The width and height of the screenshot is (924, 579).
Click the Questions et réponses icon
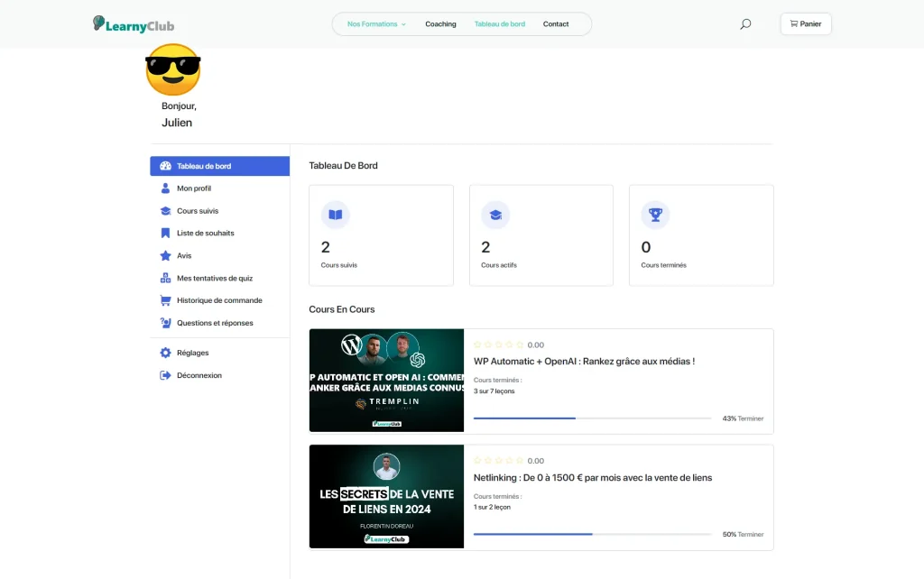coord(166,323)
